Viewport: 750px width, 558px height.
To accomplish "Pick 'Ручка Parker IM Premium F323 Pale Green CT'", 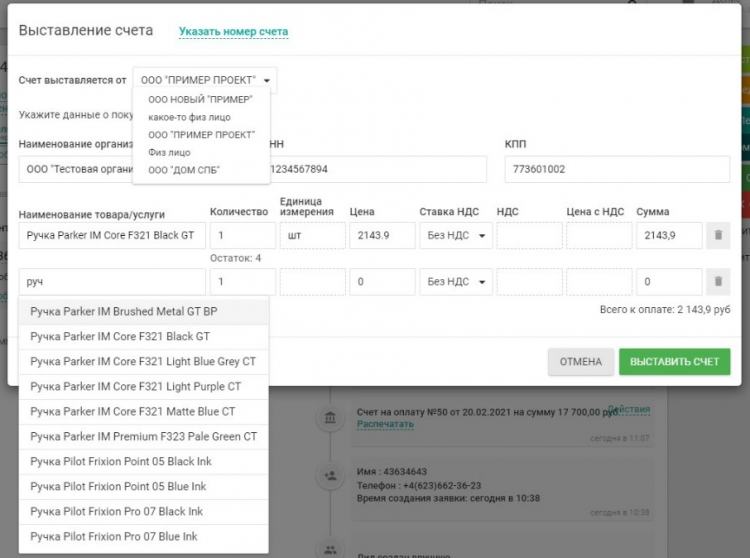I will (144, 437).
